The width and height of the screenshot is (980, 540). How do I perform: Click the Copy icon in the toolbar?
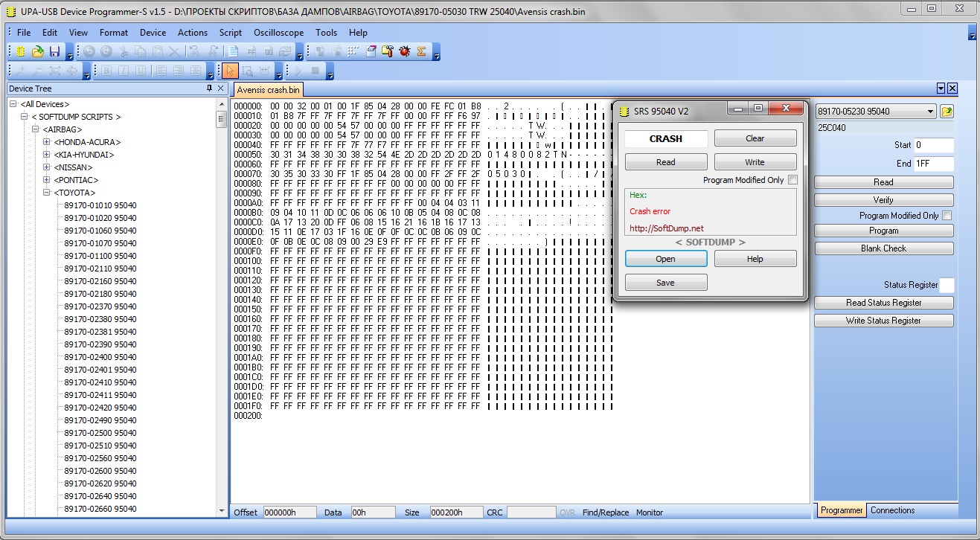(x=140, y=51)
